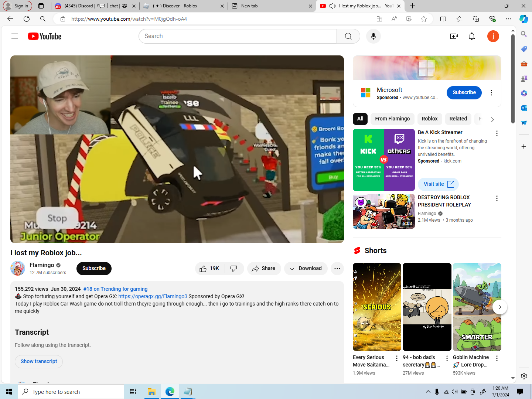The height and width of the screenshot is (399, 532).
Task: Switch to the Discover - Roblox tab
Action: point(183,6)
